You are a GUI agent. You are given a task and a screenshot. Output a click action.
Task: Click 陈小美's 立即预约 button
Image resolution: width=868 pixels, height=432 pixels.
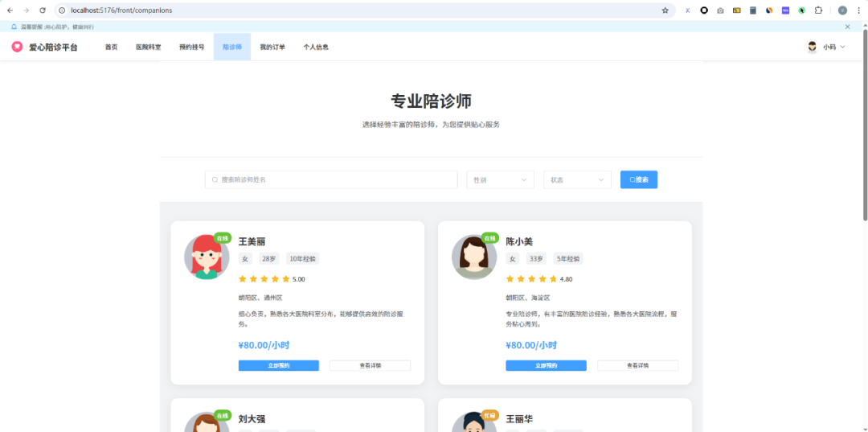(x=546, y=365)
